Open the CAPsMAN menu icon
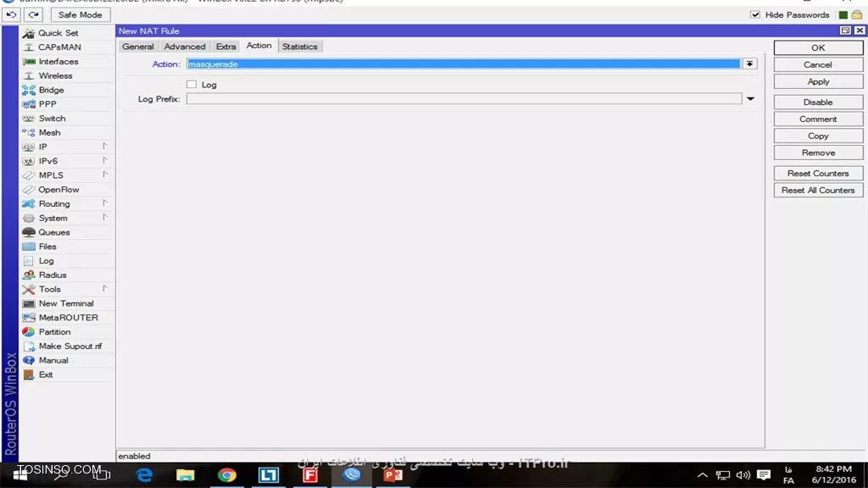Screen dimensions: 868x488 29,47
